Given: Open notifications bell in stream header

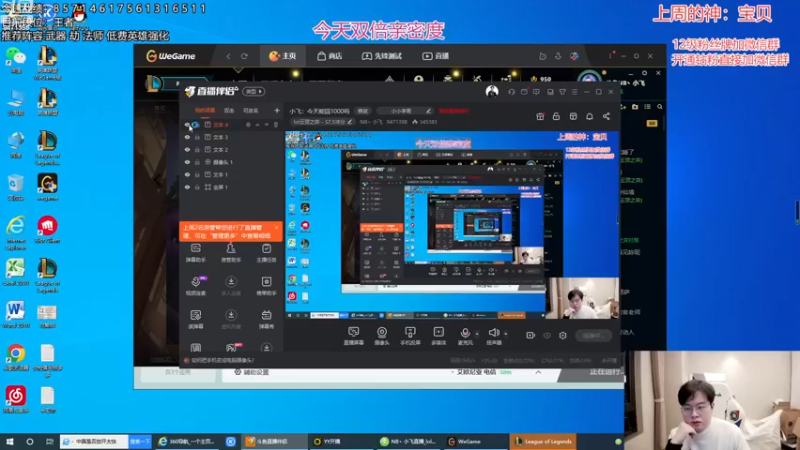Looking at the screenshot, I should click(589, 116).
